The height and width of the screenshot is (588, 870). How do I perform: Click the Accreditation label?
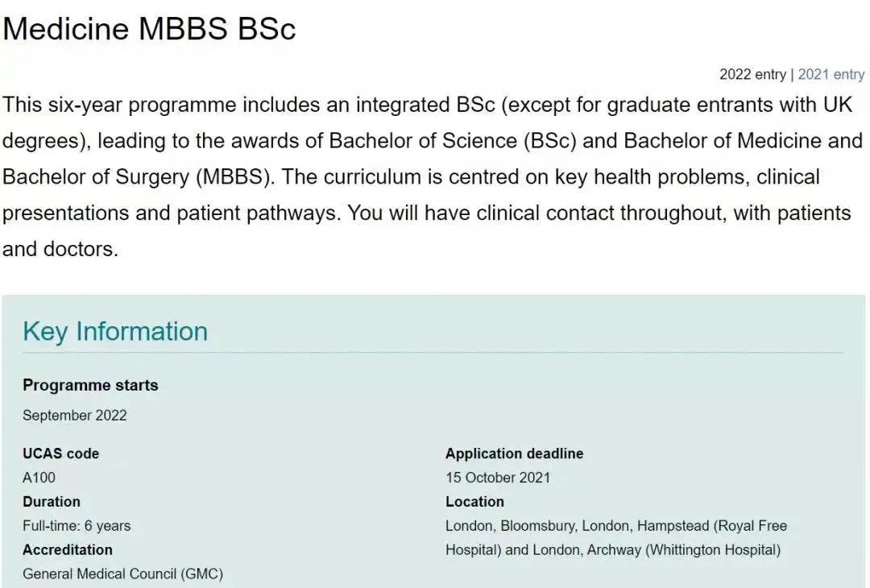click(67, 549)
